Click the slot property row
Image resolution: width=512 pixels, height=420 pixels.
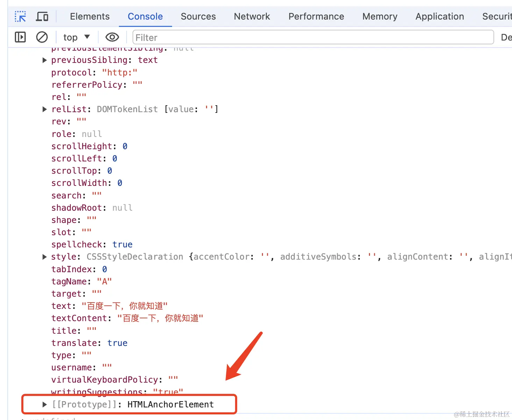(x=71, y=232)
